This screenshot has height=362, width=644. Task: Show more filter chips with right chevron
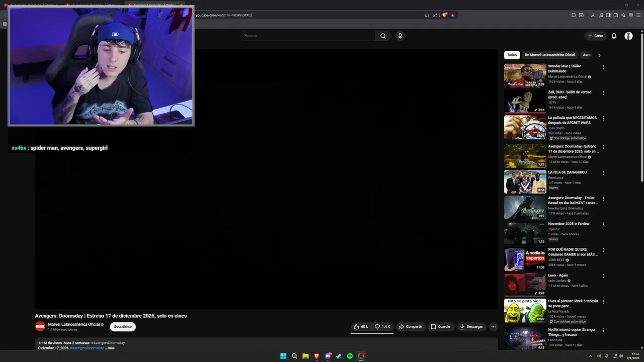599,55
